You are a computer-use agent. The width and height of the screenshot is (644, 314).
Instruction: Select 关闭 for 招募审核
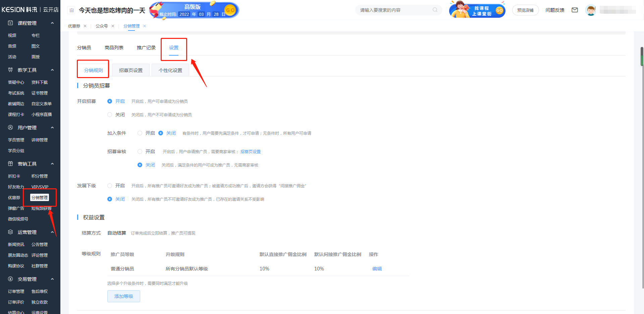coord(140,165)
